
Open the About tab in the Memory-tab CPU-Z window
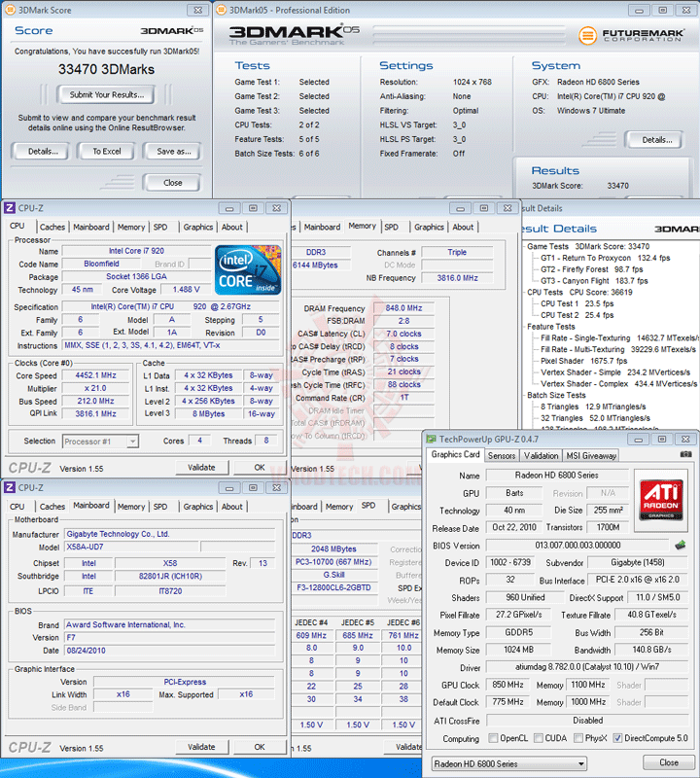463,227
